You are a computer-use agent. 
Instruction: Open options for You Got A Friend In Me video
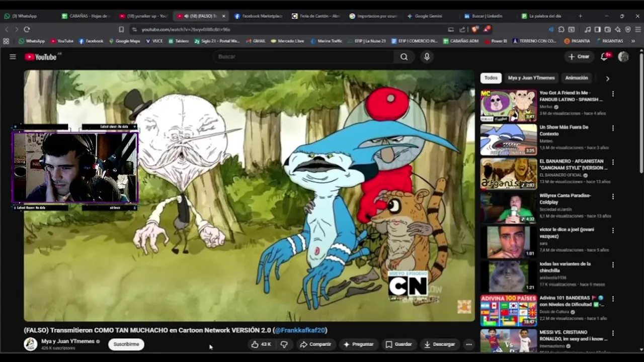613,94
